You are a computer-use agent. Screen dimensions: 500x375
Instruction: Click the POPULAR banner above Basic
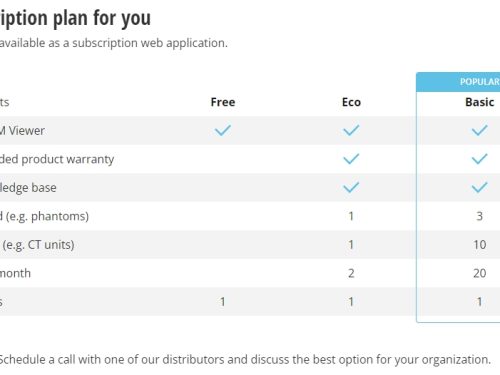coord(479,82)
